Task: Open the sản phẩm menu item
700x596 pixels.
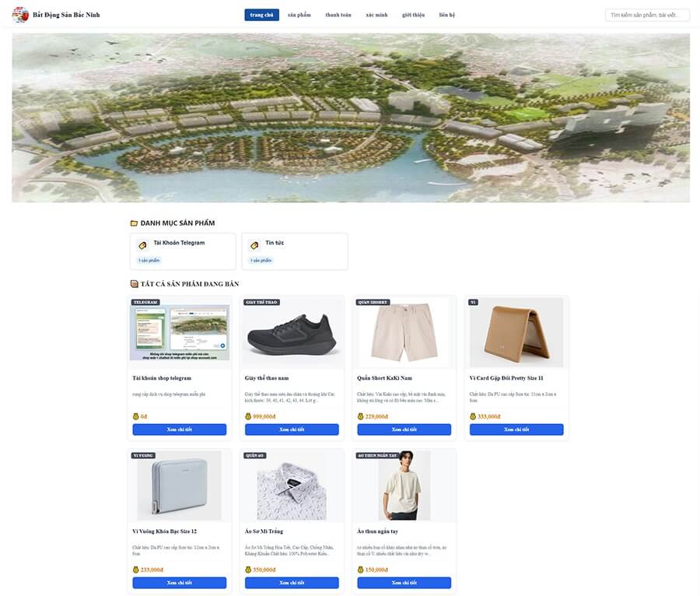Action: point(299,15)
